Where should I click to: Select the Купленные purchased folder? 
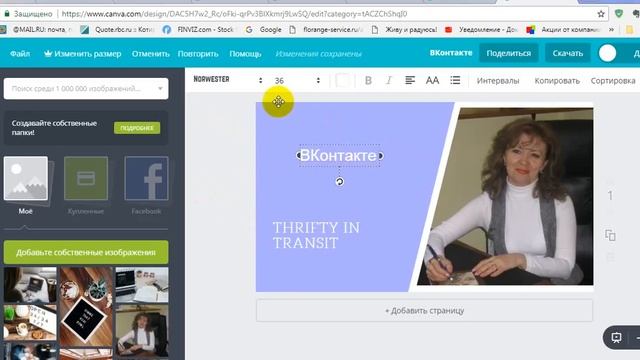click(86, 178)
